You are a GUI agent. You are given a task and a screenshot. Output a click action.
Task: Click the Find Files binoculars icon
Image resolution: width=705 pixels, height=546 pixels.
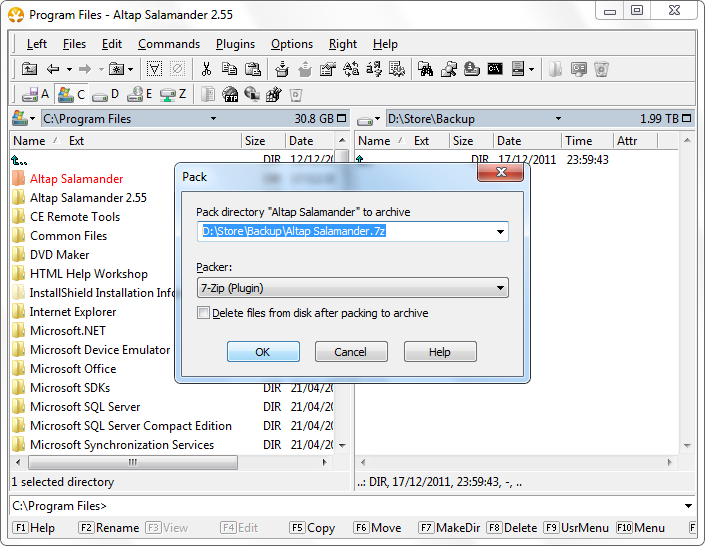425,69
